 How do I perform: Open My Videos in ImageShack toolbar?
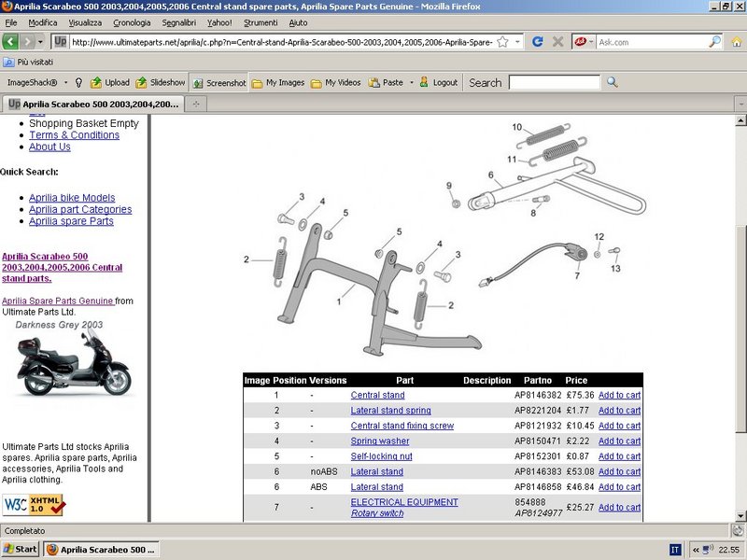[336, 83]
